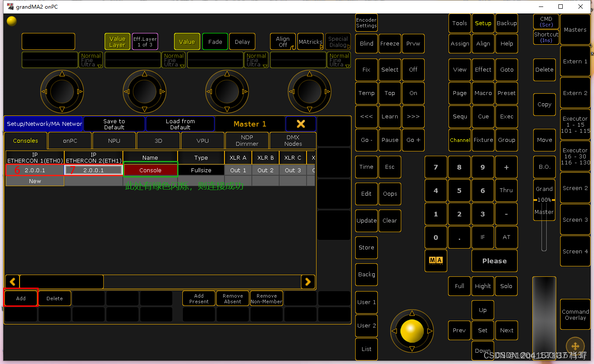Switch to the 3D tab
Image resolution: width=594 pixels, height=364 pixels.
coord(158,141)
